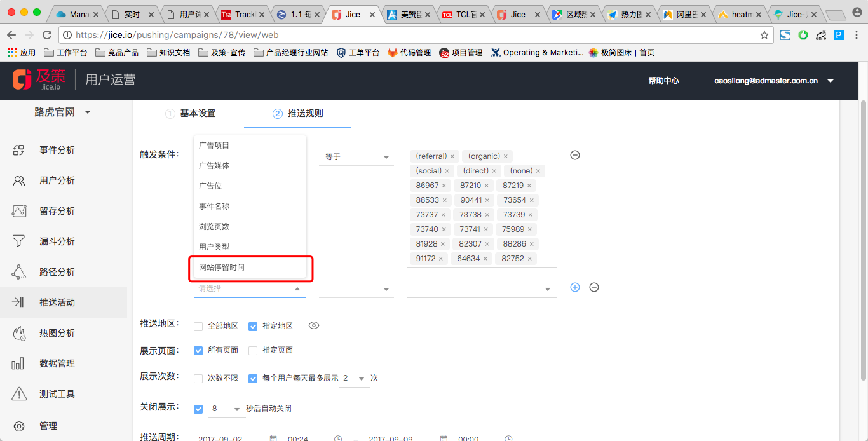Add a new trigger condition with plus icon

tap(574, 287)
